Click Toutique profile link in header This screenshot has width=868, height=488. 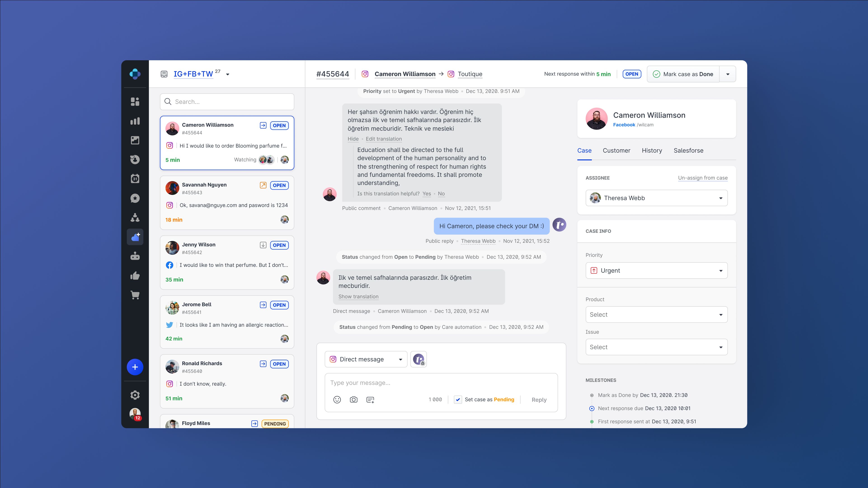pos(470,74)
